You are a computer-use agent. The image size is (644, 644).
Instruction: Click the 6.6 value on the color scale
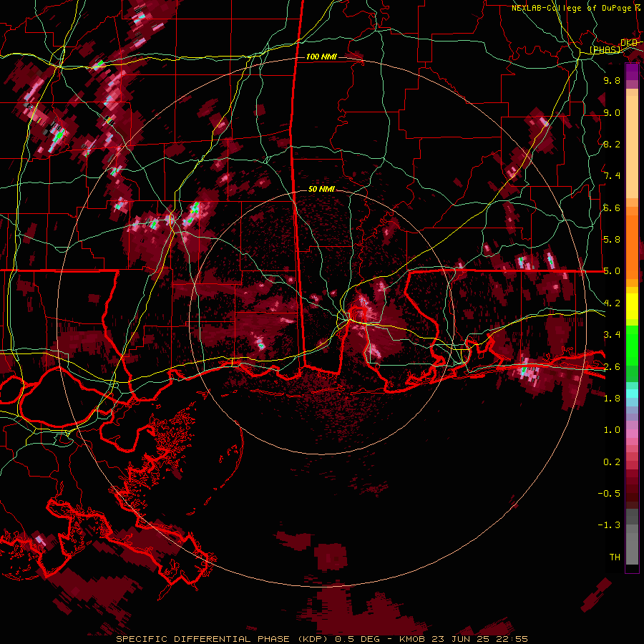(x=612, y=208)
